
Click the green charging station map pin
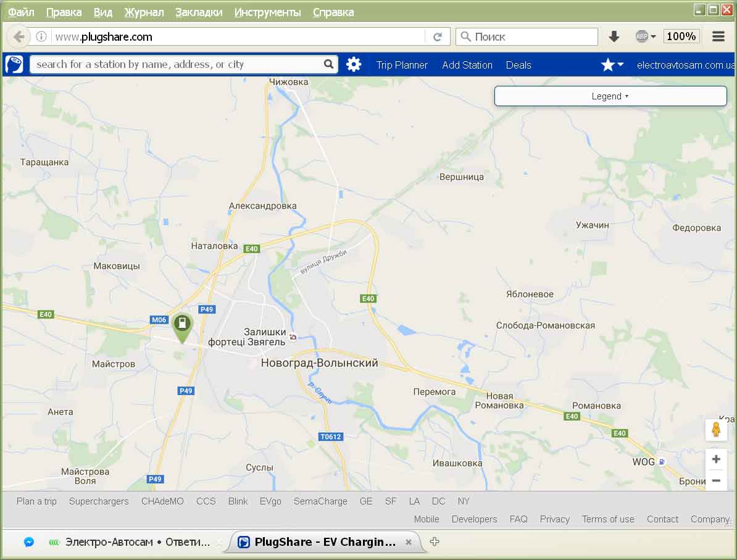click(x=182, y=326)
